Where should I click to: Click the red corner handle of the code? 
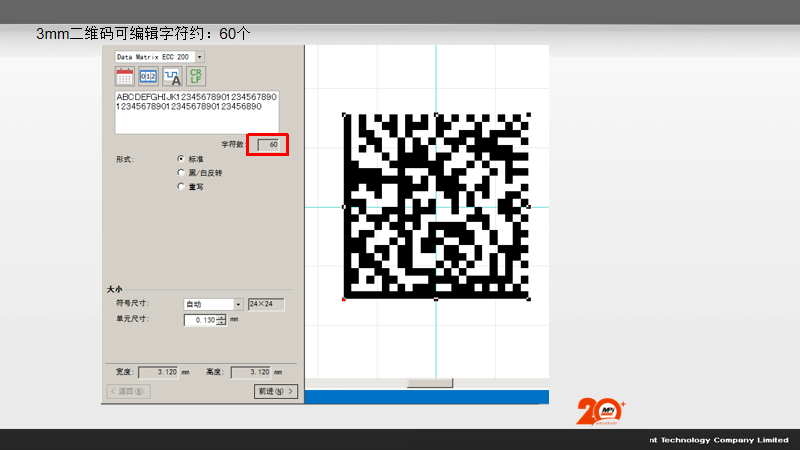pyautogui.click(x=344, y=298)
